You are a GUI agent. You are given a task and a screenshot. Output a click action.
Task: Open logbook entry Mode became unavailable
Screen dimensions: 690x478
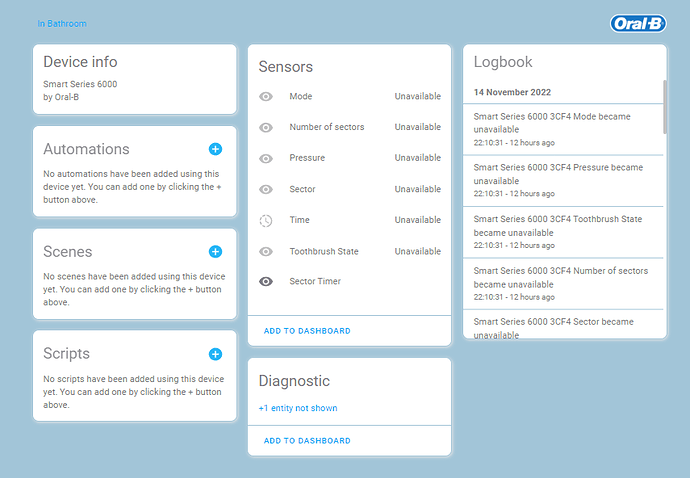point(563,129)
